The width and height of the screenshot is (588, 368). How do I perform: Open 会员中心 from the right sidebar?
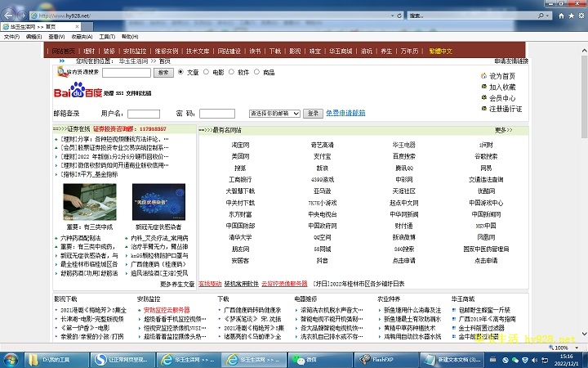501,97
